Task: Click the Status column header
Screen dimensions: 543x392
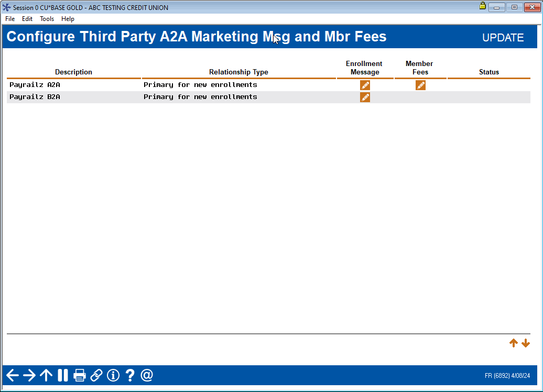Action: tap(489, 72)
